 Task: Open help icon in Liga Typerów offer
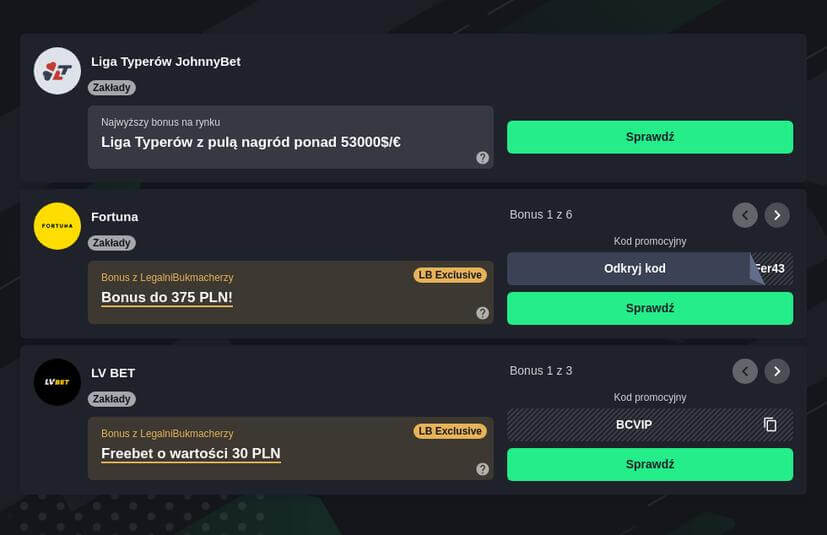(482, 157)
